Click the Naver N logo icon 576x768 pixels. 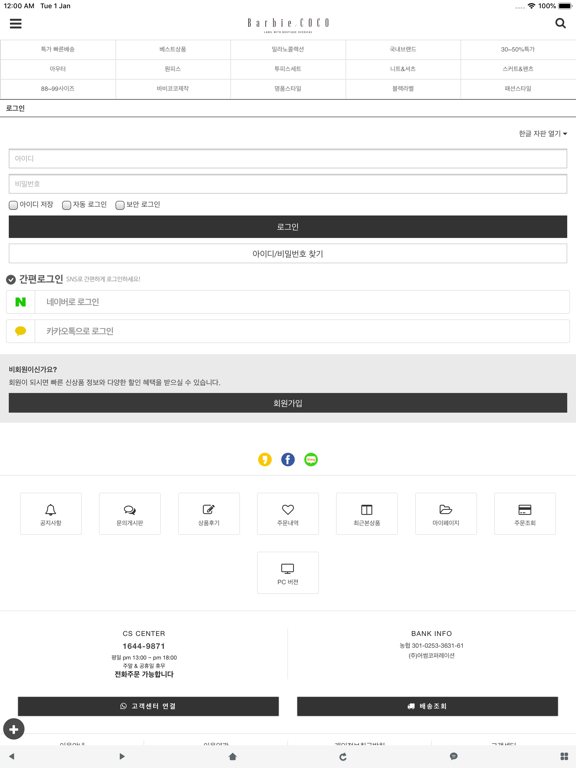21,302
